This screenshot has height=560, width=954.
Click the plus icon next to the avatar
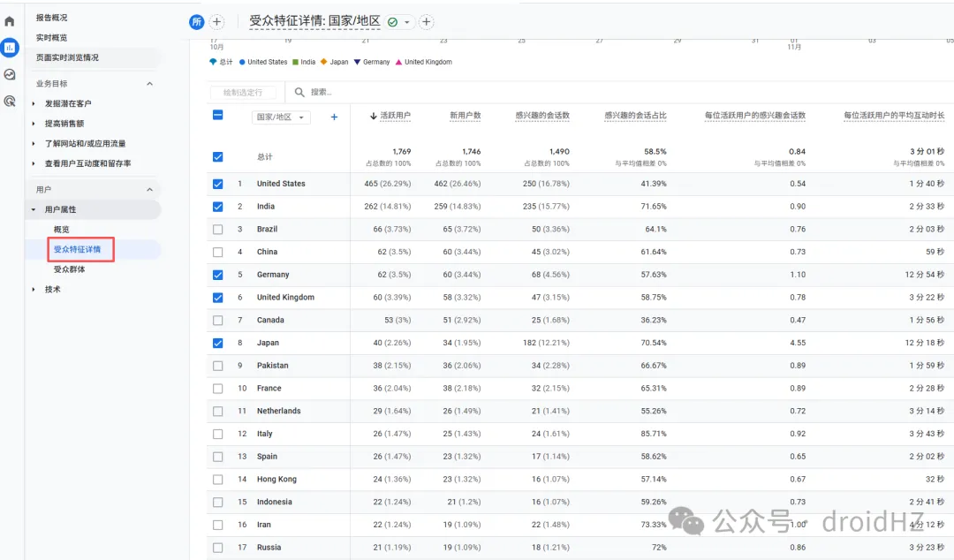[216, 21]
